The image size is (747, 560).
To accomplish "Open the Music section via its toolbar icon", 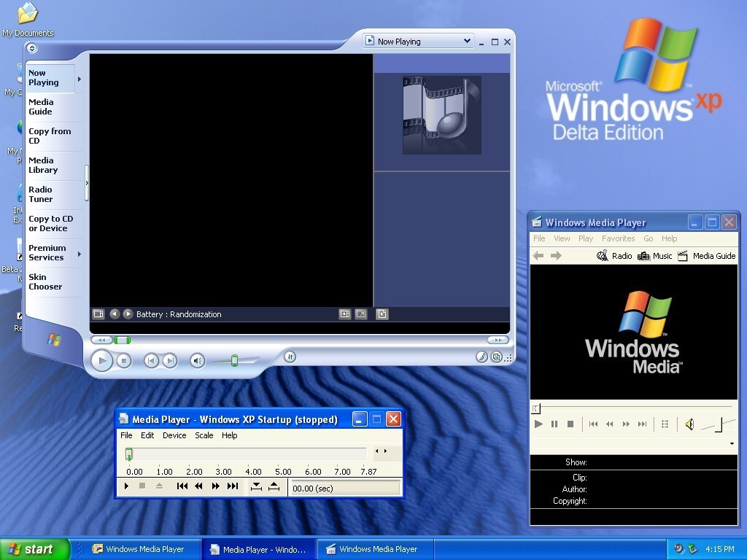I will pyautogui.click(x=642, y=255).
